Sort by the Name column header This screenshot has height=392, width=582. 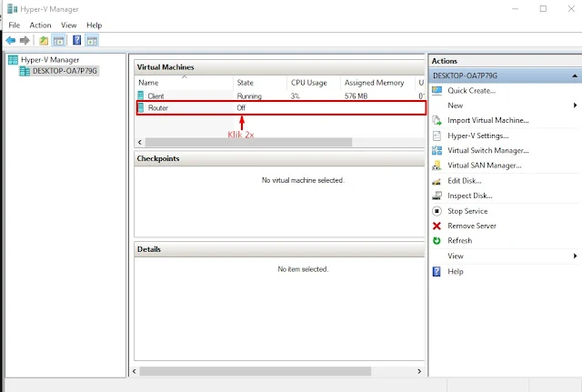pyautogui.click(x=184, y=83)
